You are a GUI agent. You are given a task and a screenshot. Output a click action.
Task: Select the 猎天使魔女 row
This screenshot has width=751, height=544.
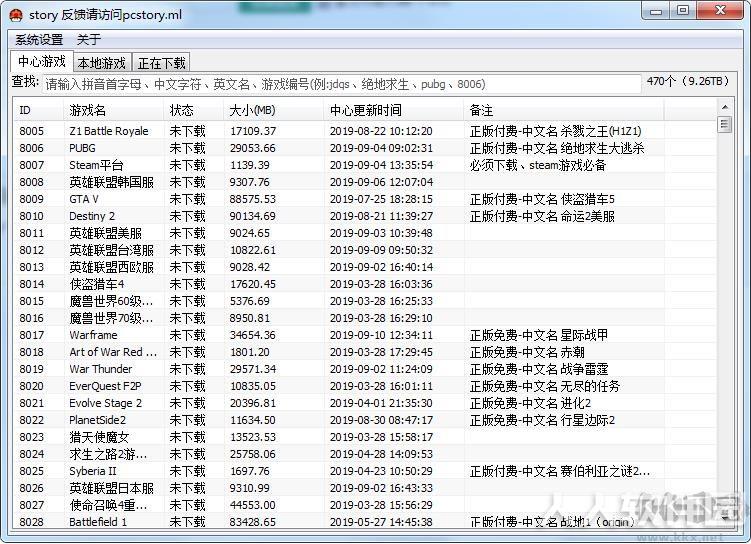click(x=365, y=437)
